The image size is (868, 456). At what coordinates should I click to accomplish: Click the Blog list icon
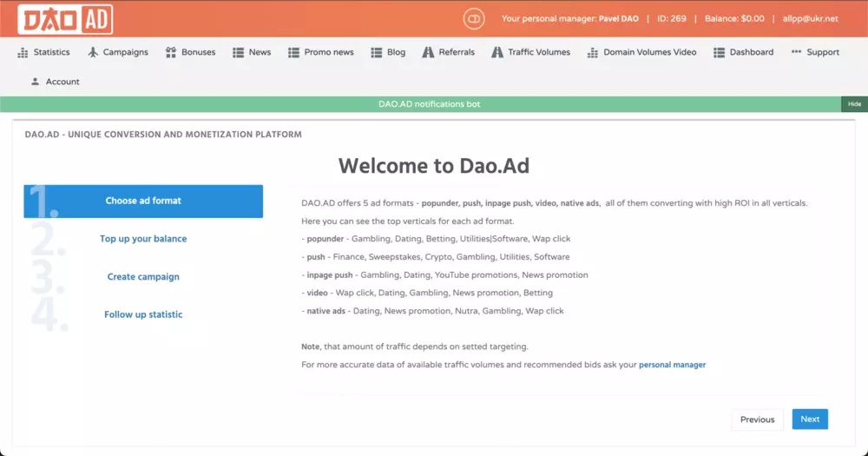point(377,53)
